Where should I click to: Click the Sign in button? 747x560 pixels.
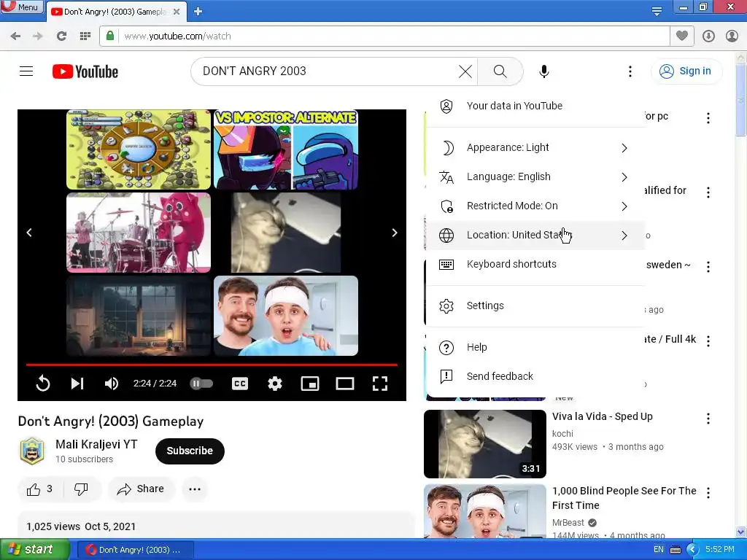pyautogui.click(x=686, y=71)
